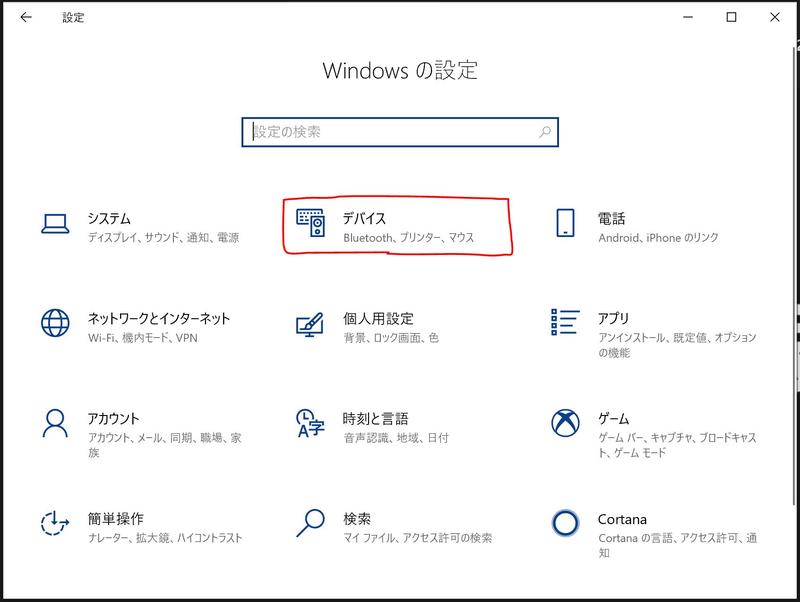
Task: Open 電話 settings title
Action: click(x=611, y=219)
